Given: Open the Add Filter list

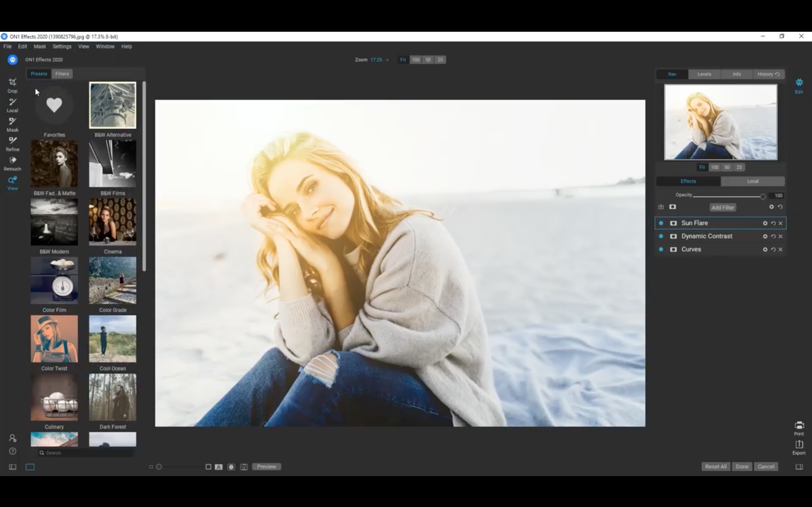Looking at the screenshot, I should [722, 207].
